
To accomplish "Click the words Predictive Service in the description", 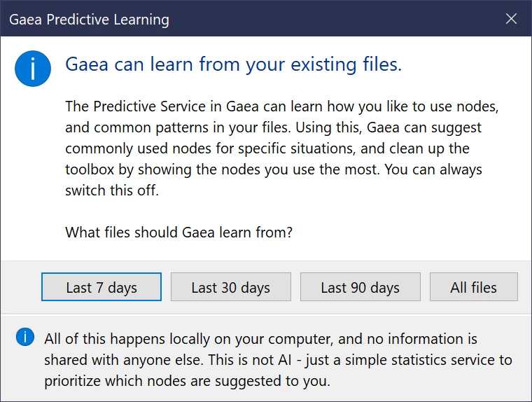I will 150,106.
